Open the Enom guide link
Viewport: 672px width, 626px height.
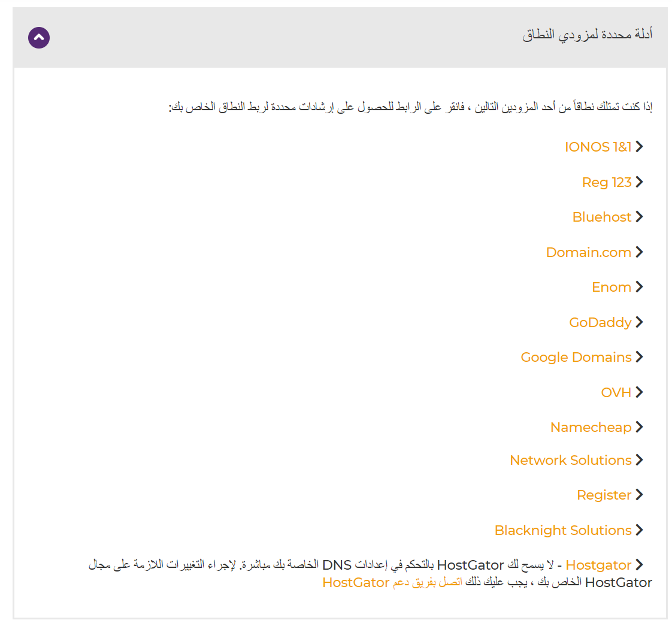click(612, 287)
